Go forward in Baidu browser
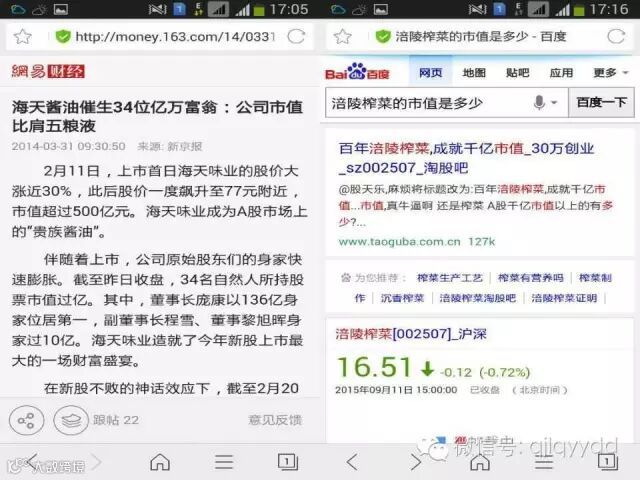This screenshot has width=640, height=480. pyautogui.click(x=416, y=462)
